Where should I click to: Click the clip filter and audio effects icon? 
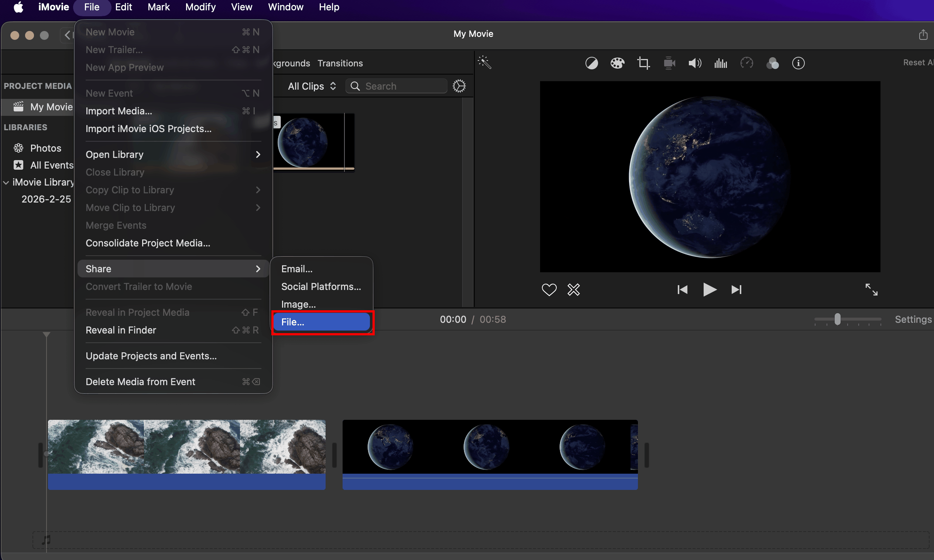click(772, 63)
